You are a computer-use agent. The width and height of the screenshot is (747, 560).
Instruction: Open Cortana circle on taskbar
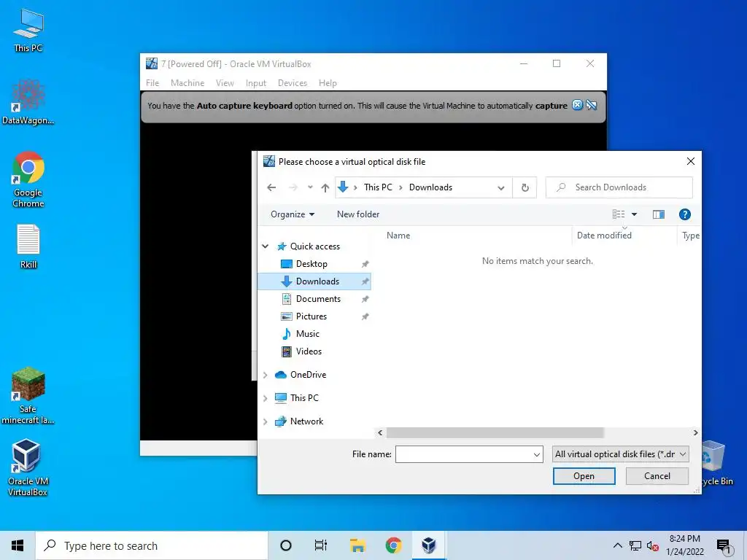[286, 545]
